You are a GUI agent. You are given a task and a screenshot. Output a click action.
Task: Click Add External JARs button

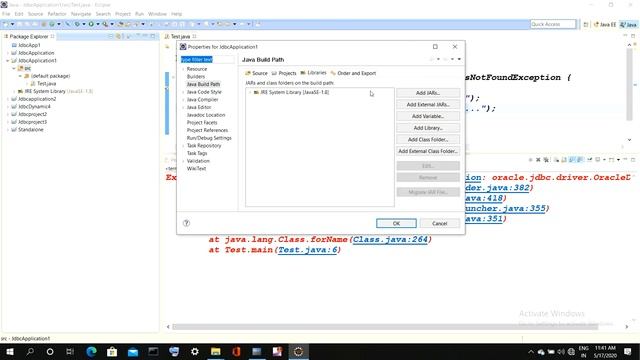[x=428, y=104]
